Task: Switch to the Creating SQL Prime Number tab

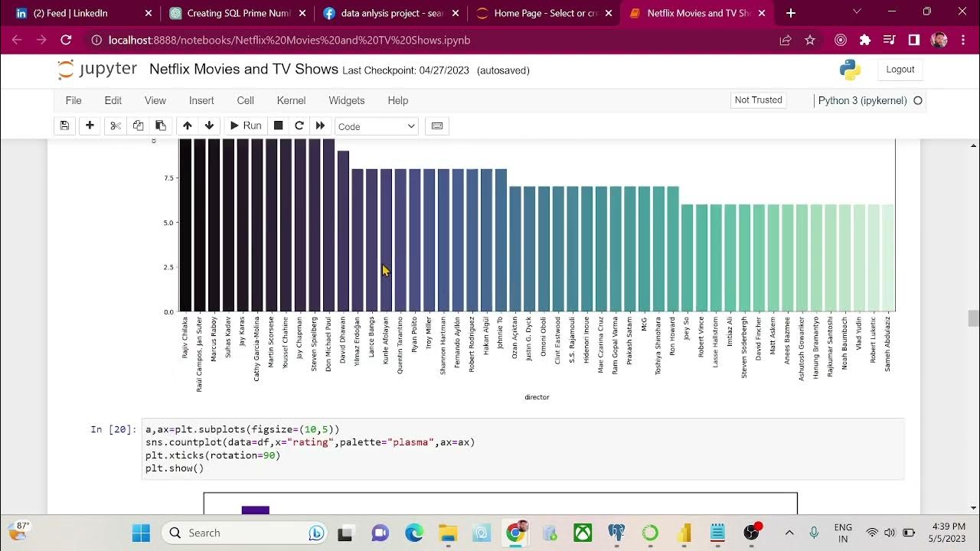Action: [237, 13]
